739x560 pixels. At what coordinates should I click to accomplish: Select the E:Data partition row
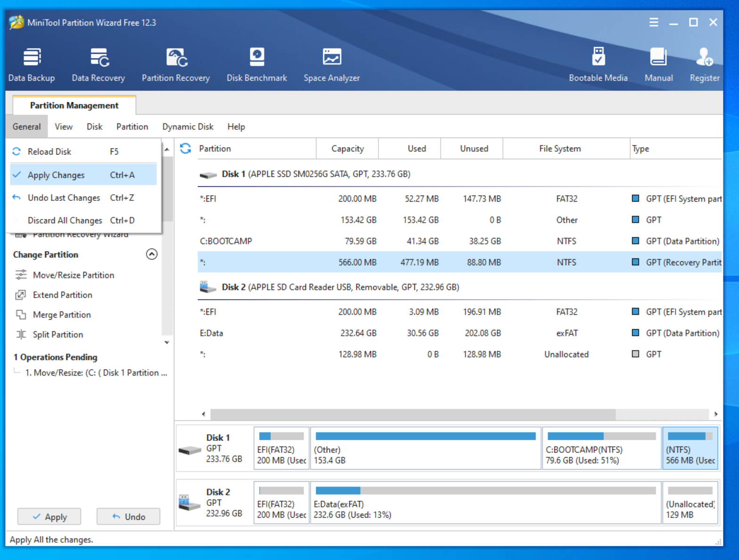coord(460,333)
